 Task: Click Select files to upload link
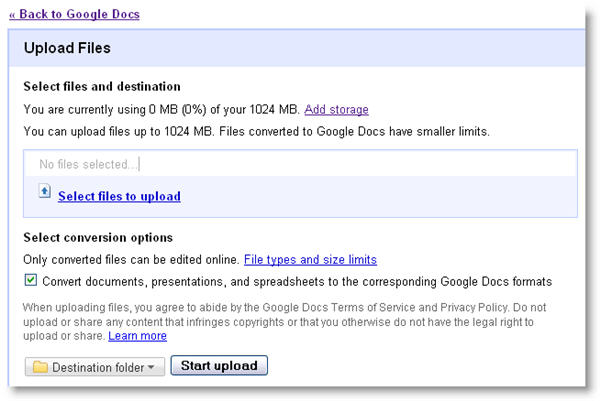[119, 196]
